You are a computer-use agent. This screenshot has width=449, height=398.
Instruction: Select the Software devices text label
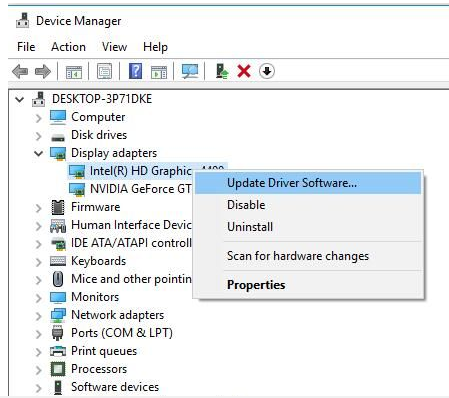(115, 387)
